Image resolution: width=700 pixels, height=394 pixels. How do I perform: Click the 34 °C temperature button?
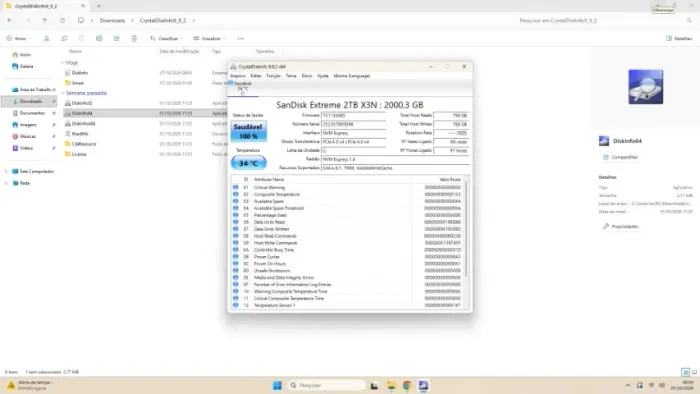(x=249, y=163)
